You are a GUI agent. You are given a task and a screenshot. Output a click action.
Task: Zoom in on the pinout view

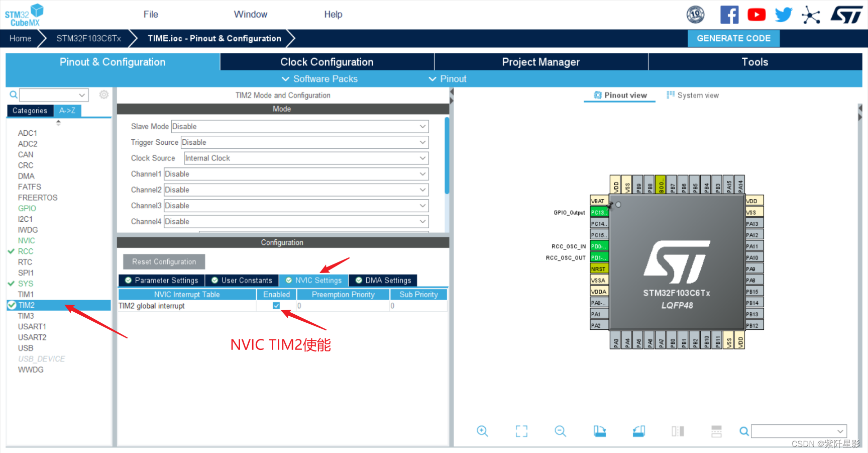482,431
